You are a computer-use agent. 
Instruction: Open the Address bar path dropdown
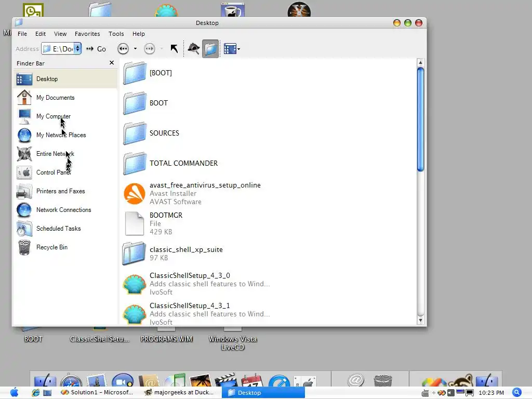pyautogui.click(x=78, y=49)
